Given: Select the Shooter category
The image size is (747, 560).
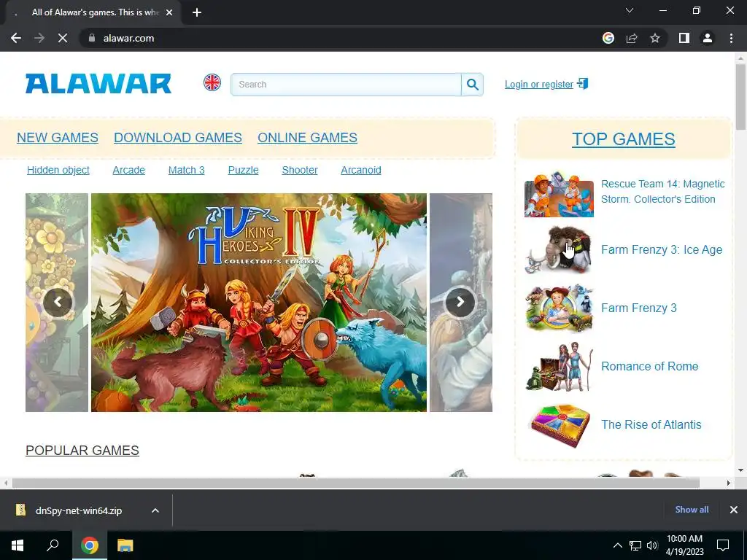Looking at the screenshot, I should (300, 170).
